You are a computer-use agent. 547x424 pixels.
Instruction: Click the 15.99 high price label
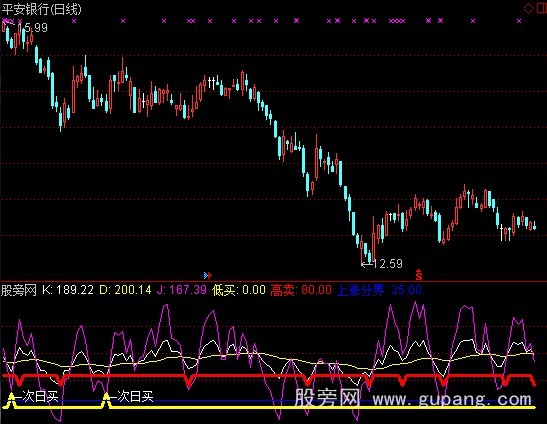click(32, 28)
